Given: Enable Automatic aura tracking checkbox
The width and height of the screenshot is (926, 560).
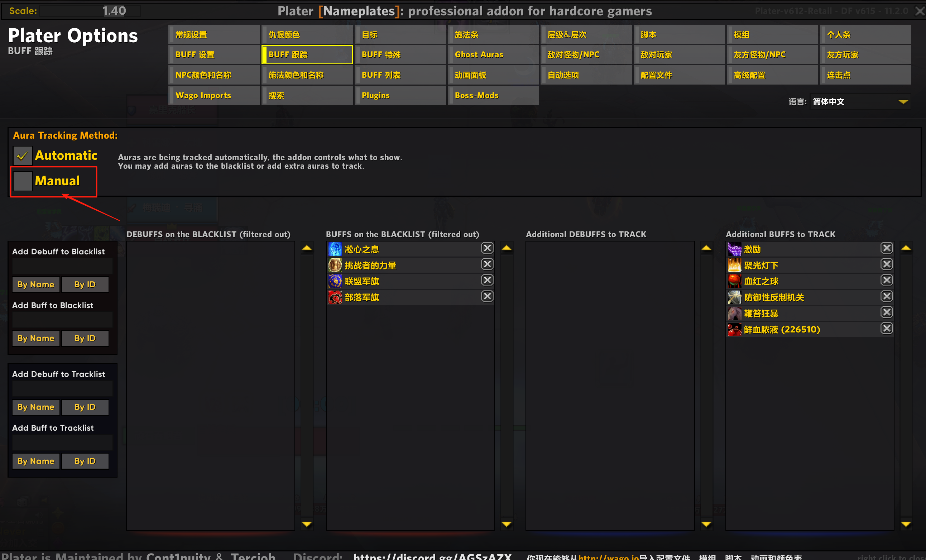Looking at the screenshot, I should coord(23,155).
